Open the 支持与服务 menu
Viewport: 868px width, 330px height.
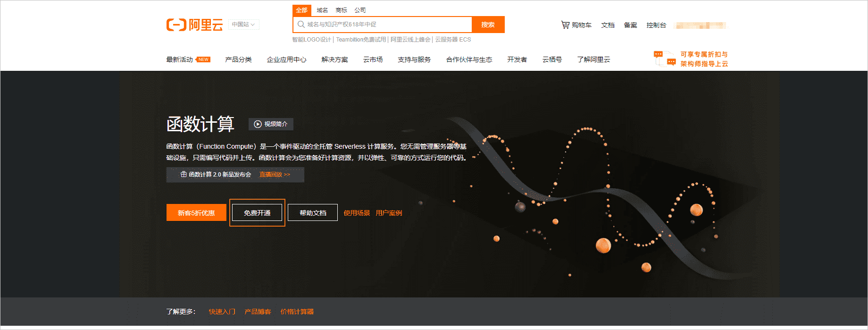coord(414,59)
